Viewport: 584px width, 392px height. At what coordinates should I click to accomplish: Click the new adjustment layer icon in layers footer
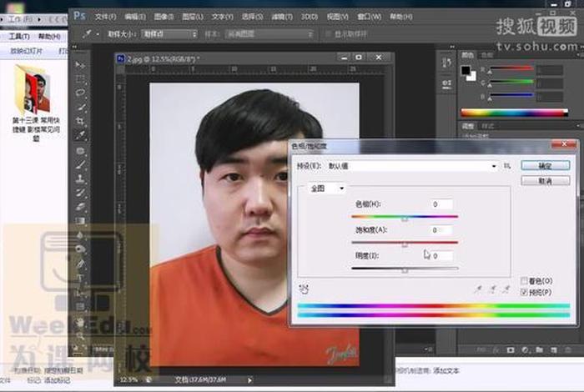pyautogui.click(x=525, y=350)
